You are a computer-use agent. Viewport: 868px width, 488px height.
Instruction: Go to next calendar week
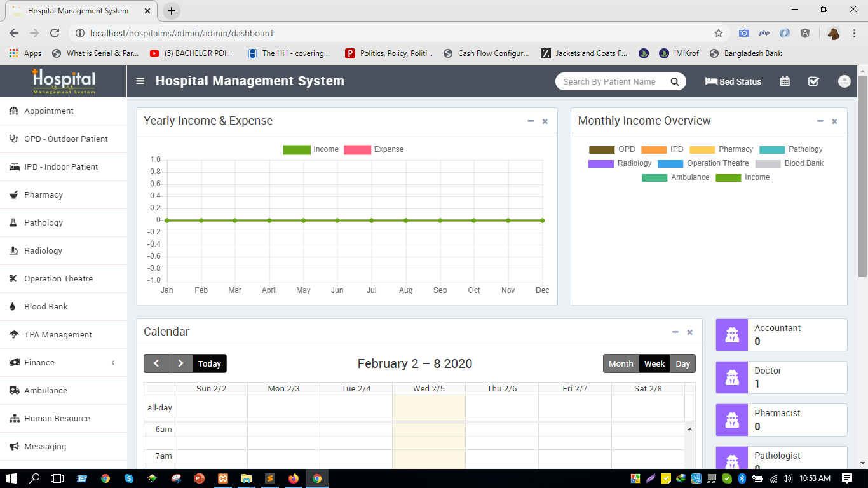pos(180,363)
